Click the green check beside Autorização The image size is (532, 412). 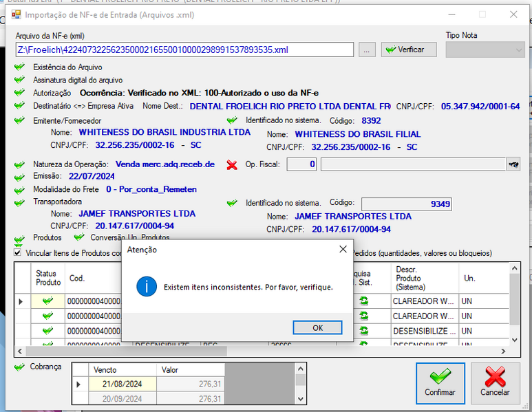[x=20, y=93]
